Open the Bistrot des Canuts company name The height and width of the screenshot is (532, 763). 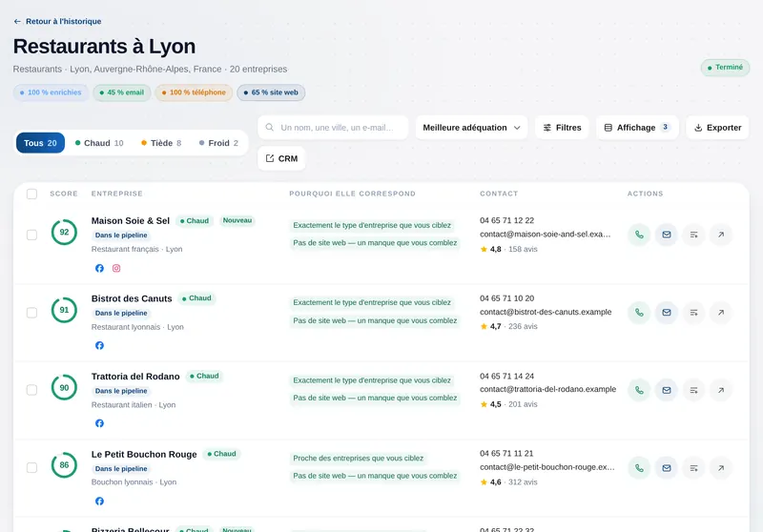(132, 298)
